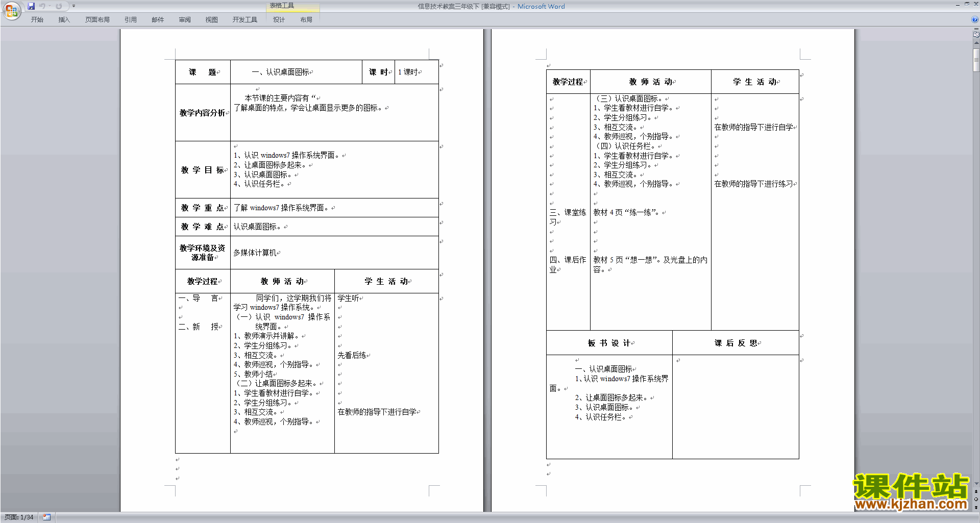The width and height of the screenshot is (980, 523).
Task: Go to next page double-arrow button
Action: pos(976,508)
